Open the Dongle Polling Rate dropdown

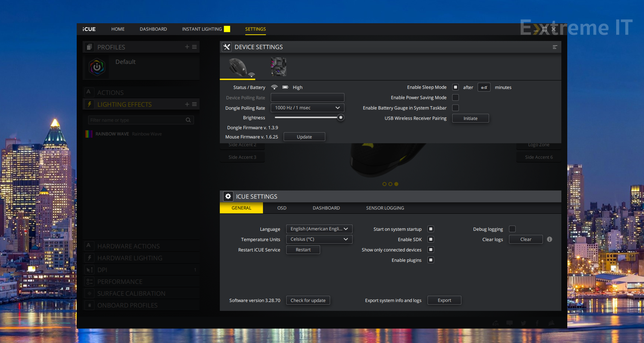pyautogui.click(x=307, y=108)
